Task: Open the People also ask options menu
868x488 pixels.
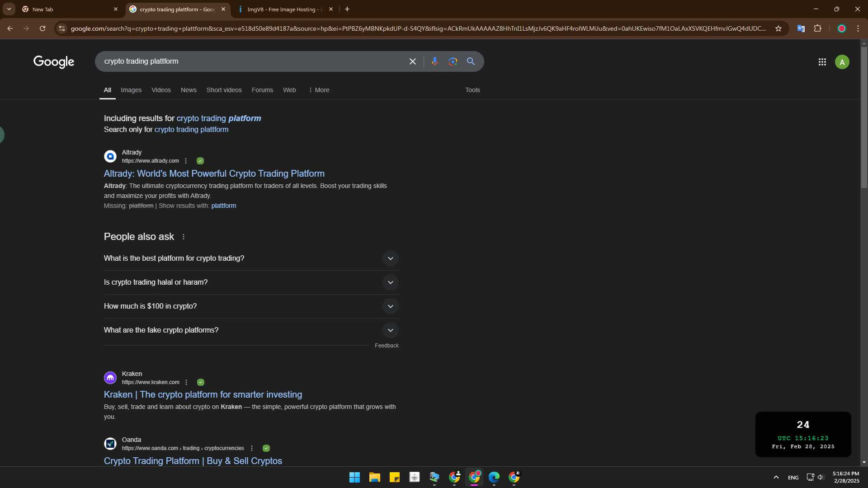Action: tap(183, 237)
